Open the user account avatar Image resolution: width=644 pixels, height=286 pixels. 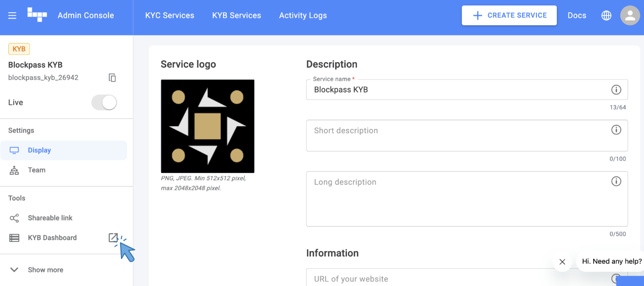(630, 15)
